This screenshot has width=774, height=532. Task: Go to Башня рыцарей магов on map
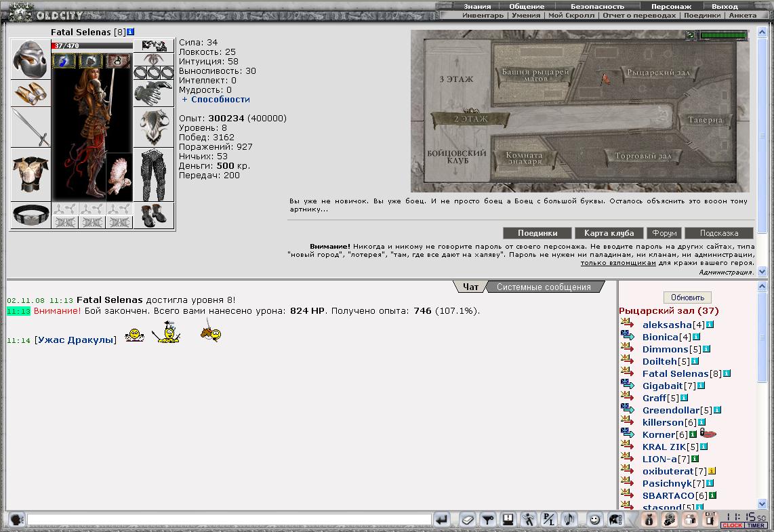[x=535, y=75]
